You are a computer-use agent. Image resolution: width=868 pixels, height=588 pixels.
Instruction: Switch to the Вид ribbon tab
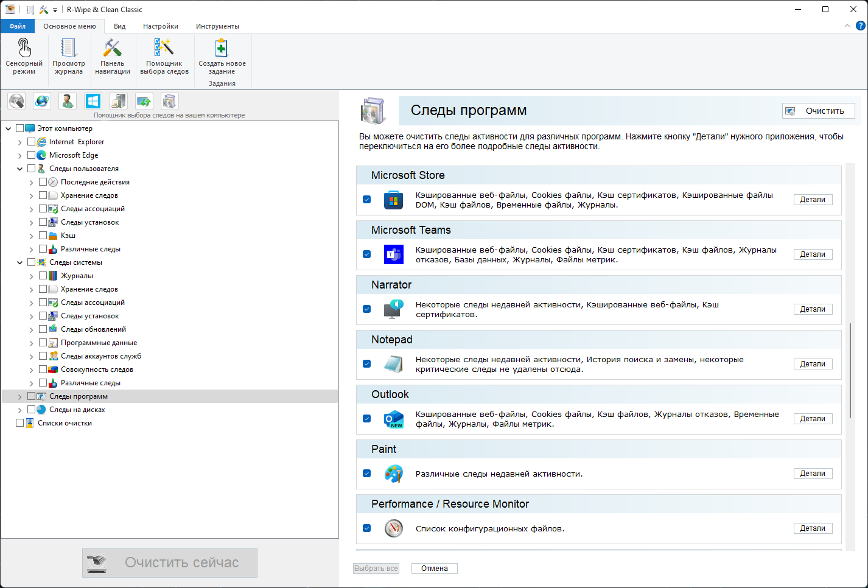119,26
